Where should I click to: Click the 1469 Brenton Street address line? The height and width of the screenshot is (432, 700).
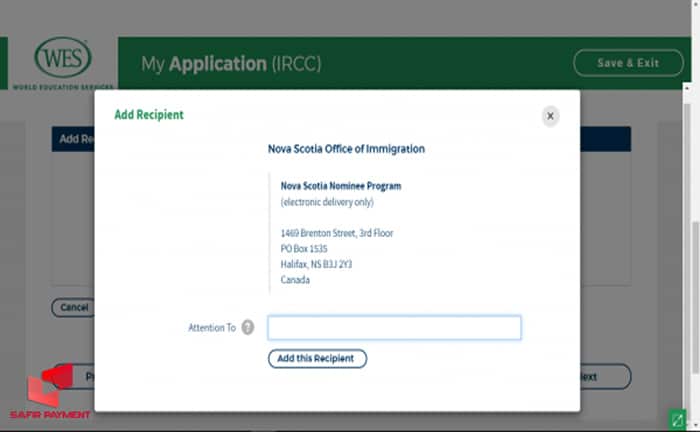(337, 233)
